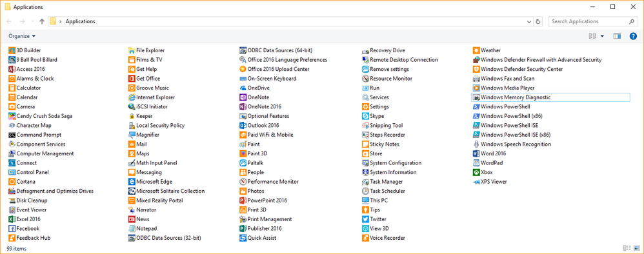Expand the view options dropdown arrow

[x=602, y=36]
